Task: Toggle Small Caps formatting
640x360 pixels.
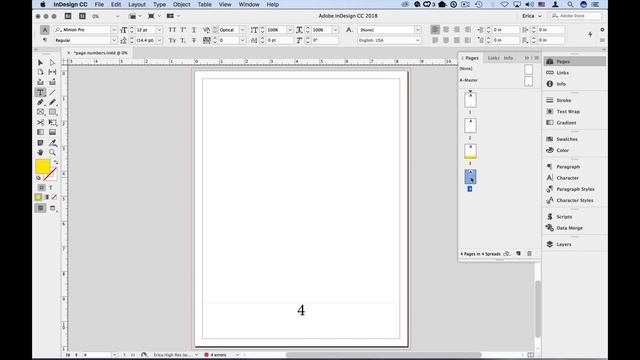Action: [x=172, y=40]
